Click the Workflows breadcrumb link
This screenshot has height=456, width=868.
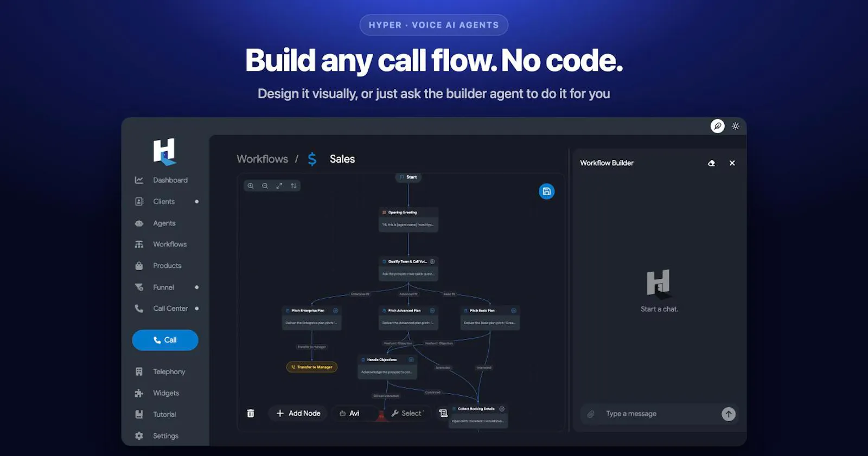(263, 159)
